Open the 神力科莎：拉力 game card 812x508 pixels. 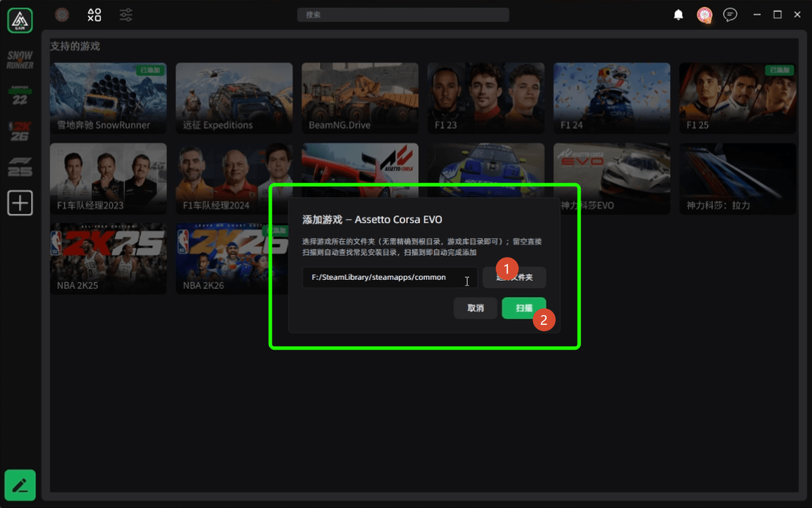tap(738, 179)
